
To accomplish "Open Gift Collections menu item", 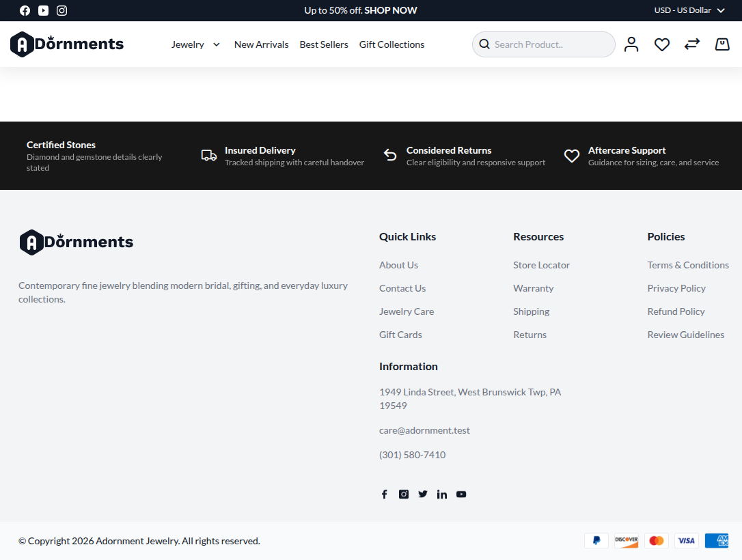I will [391, 44].
